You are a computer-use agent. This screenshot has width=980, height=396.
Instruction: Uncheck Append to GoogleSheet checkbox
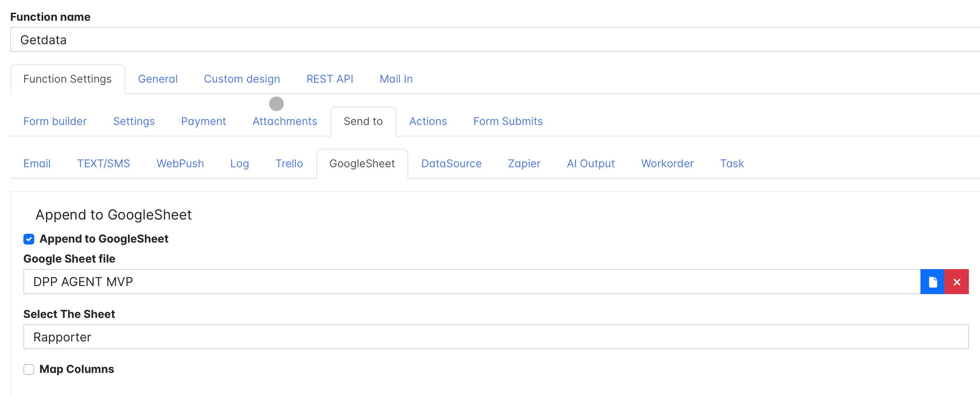pyautogui.click(x=29, y=239)
